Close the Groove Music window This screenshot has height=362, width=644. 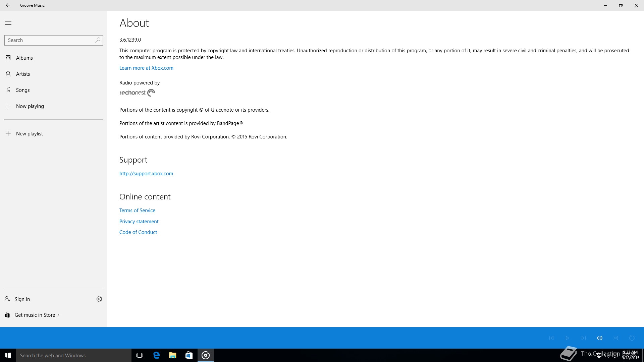(636, 5)
